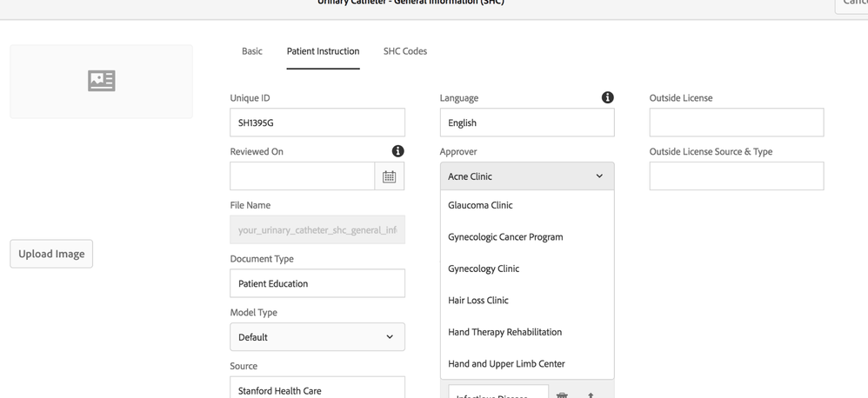Select Hand and Upper Limb Center option
Viewport: 868px width, 398px height.
point(506,364)
